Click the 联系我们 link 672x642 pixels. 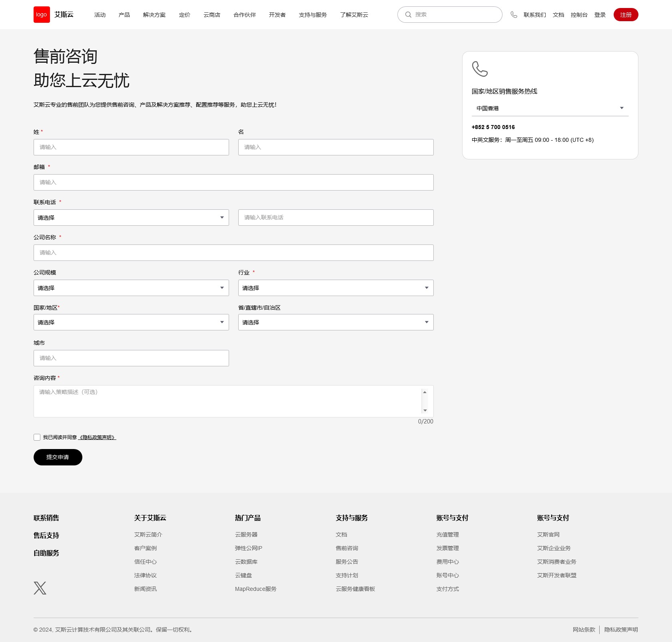click(535, 15)
